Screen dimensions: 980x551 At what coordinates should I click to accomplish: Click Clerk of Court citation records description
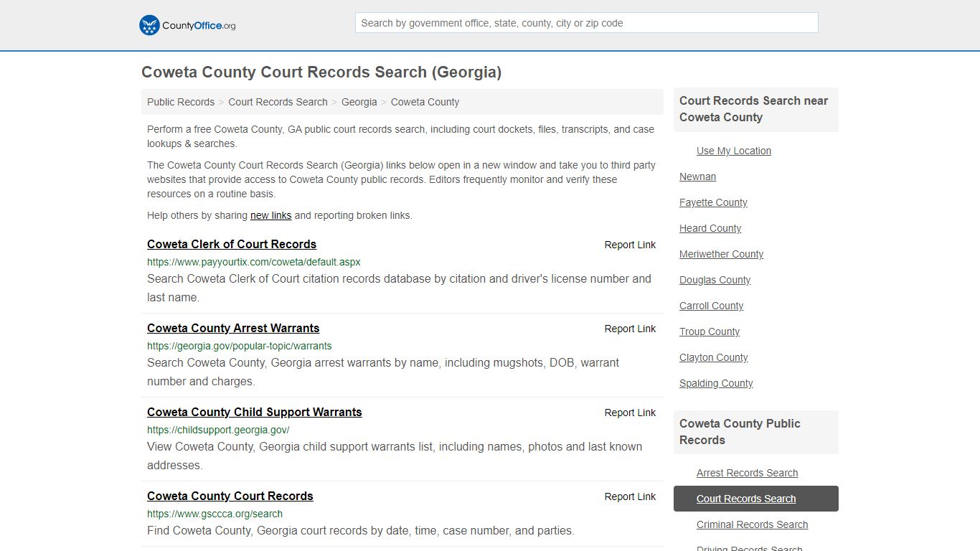tap(399, 288)
